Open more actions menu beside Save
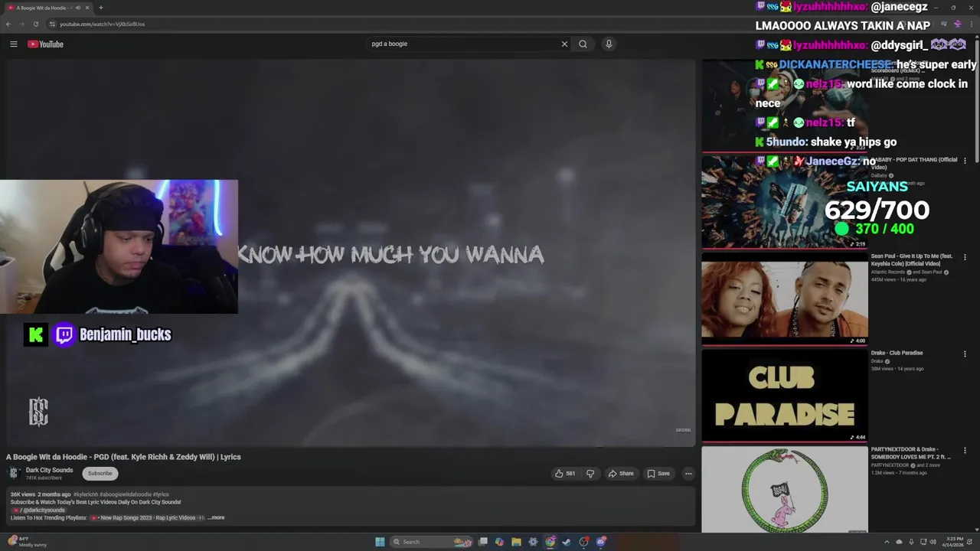 [x=688, y=473]
